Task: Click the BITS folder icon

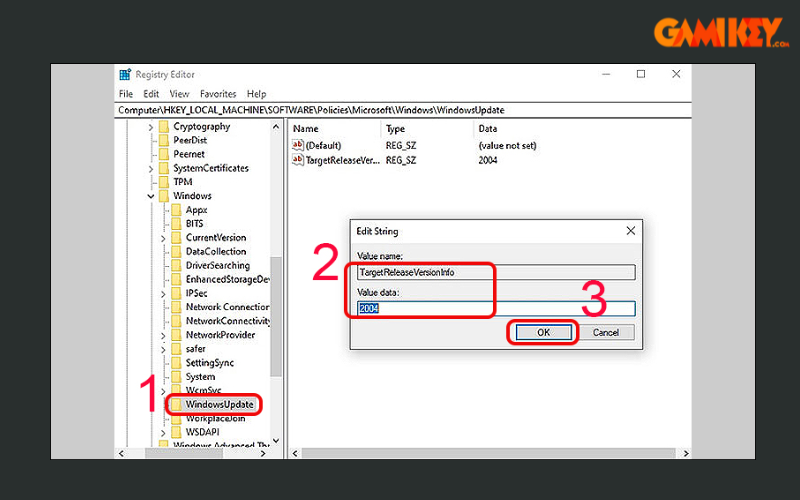Action: 176,224
